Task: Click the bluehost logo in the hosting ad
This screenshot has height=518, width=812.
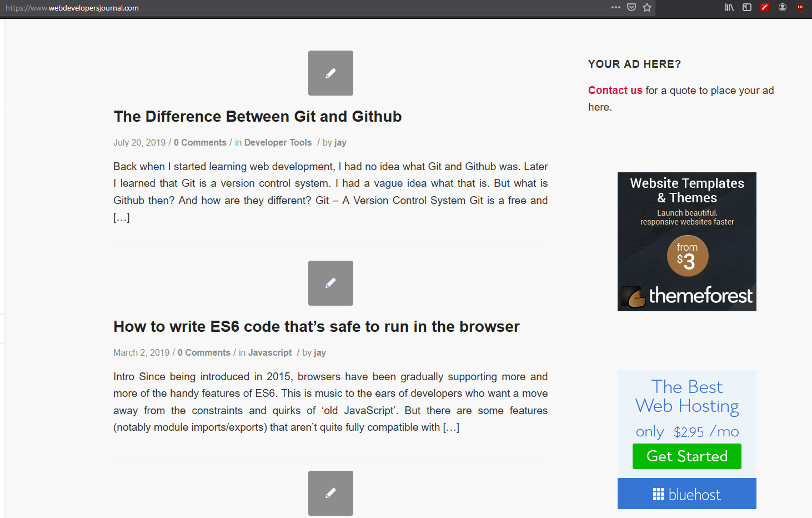Action: 686,494
